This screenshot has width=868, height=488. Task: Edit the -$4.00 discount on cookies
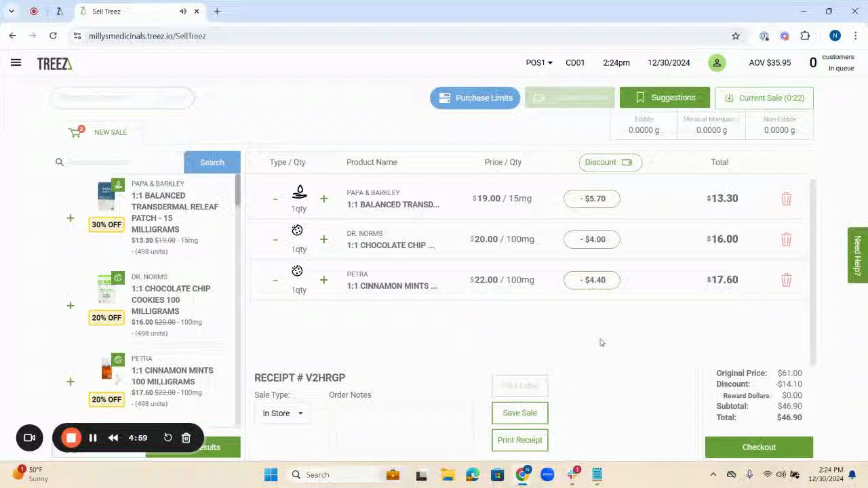[x=592, y=239]
